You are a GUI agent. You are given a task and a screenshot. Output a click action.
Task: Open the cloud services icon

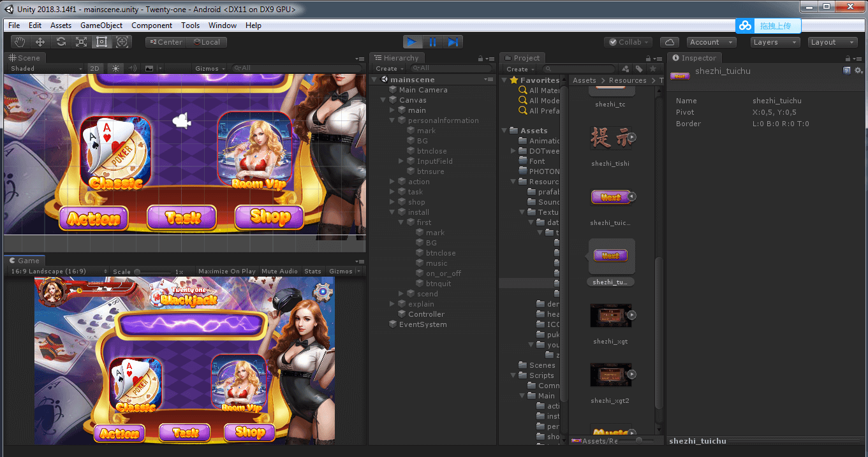point(669,42)
